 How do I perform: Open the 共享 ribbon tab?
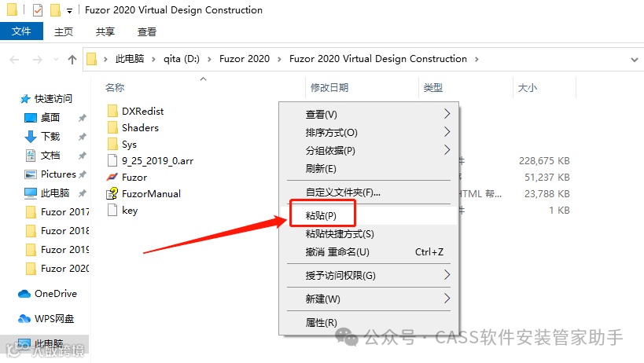coord(105,31)
